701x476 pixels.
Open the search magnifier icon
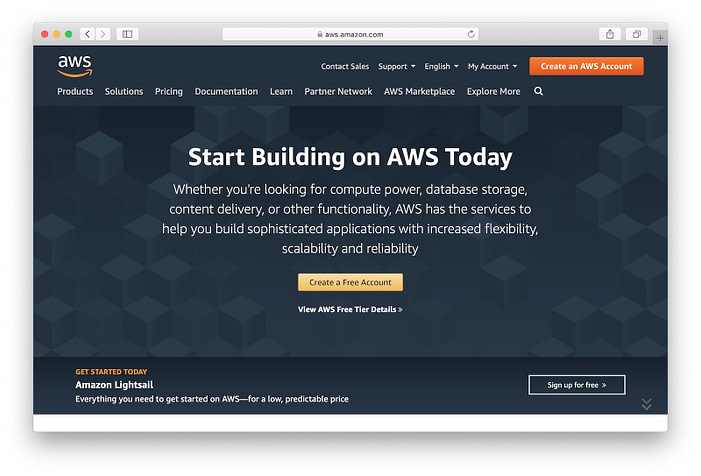538,91
